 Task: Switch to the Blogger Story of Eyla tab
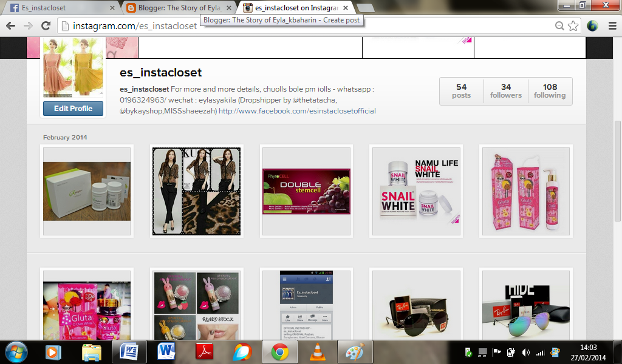point(179,7)
